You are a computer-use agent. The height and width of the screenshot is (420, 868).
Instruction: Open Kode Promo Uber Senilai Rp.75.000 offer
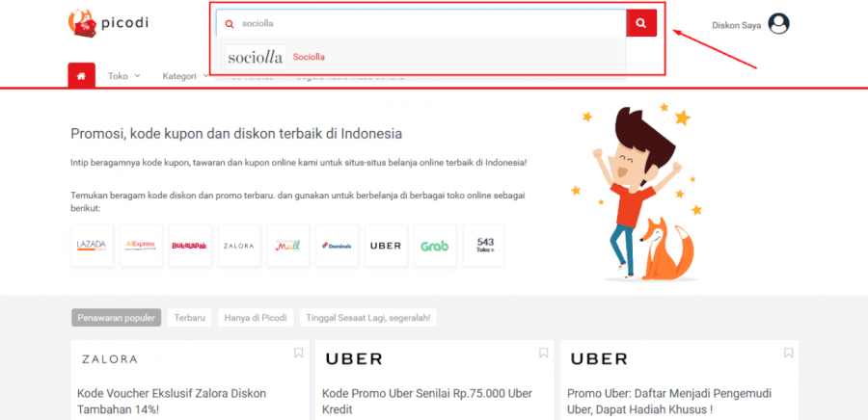427,401
